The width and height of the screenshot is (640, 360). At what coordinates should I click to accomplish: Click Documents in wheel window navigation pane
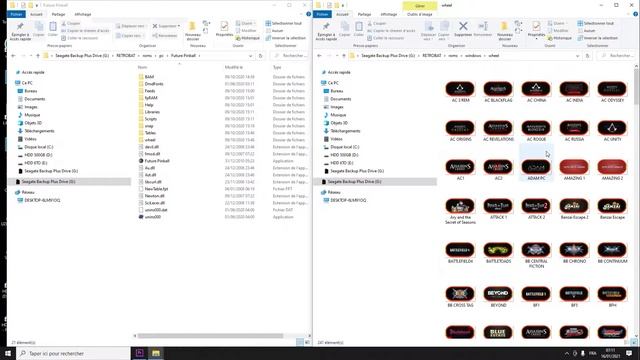(x=340, y=99)
